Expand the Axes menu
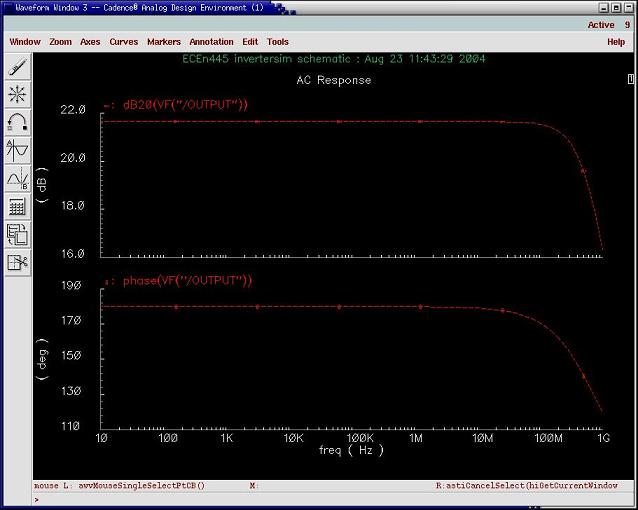The width and height of the screenshot is (638, 510). pos(90,42)
